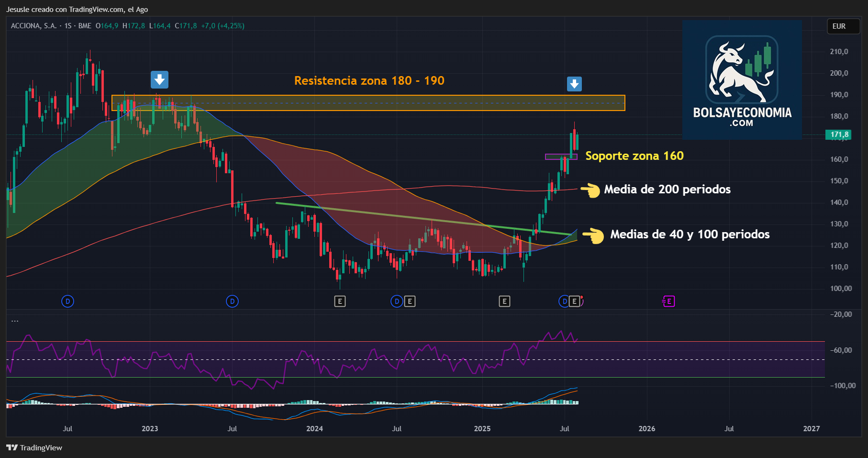Click the 180,0 price axis label
Image resolution: width=868 pixels, height=458 pixels.
point(839,116)
